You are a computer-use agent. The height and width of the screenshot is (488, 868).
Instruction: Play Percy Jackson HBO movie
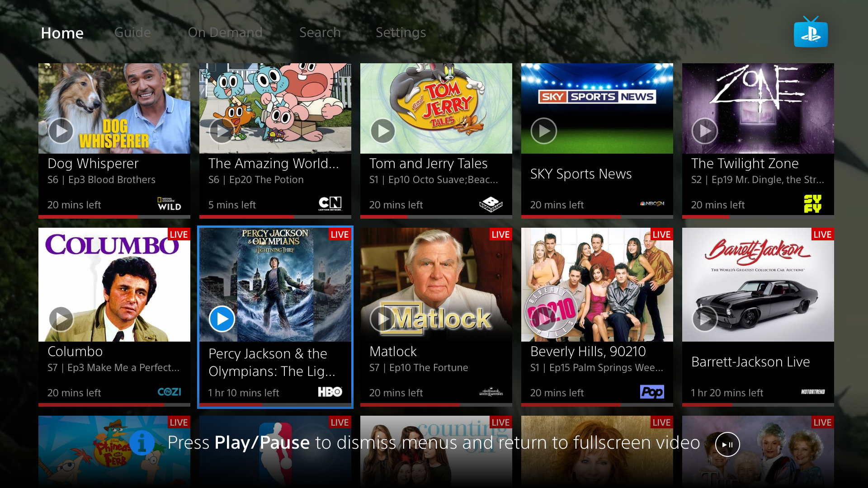pyautogui.click(x=221, y=319)
